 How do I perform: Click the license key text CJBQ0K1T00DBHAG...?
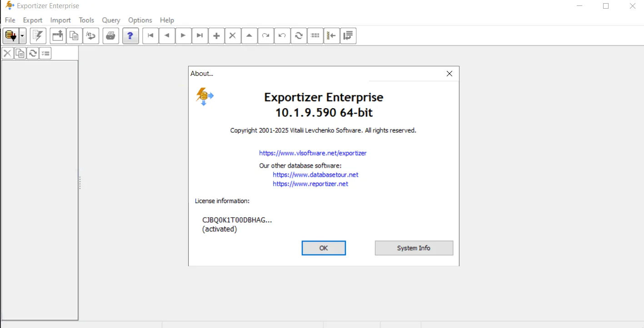(x=237, y=220)
